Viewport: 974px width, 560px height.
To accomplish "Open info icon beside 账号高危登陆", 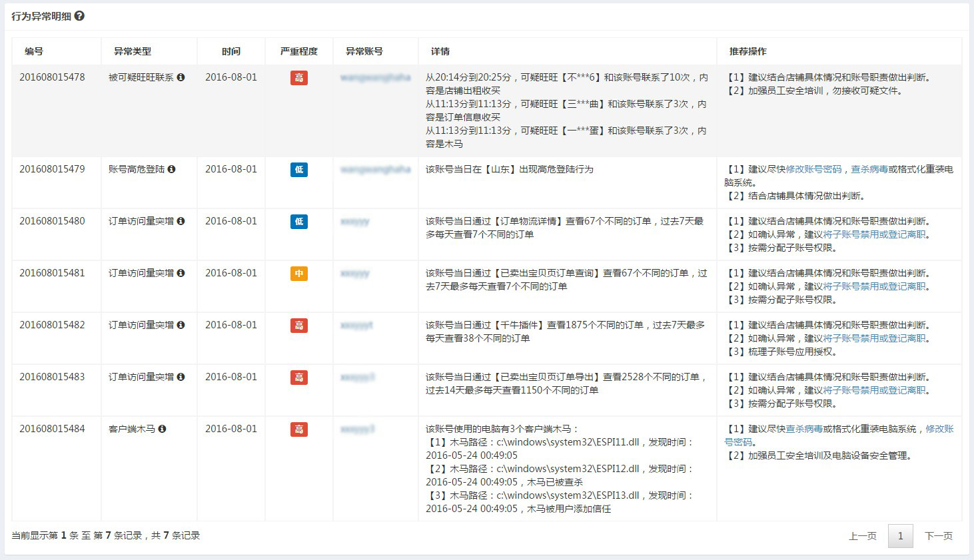I will 171,169.
